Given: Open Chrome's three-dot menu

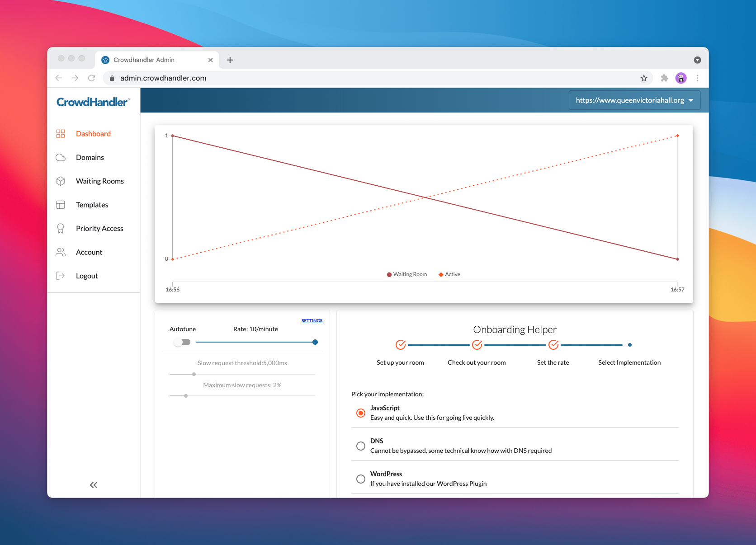Looking at the screenshot, I should pyautogui.click(x=698, y=78).
